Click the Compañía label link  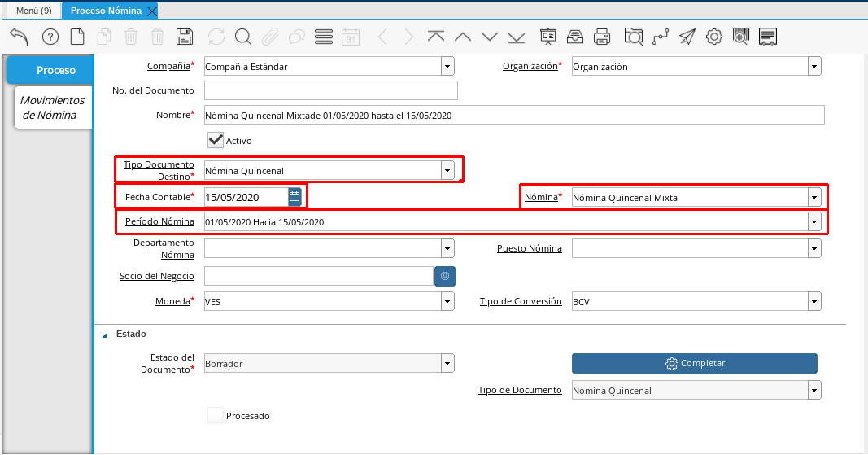pyautogui.click(x=169, y=66)
